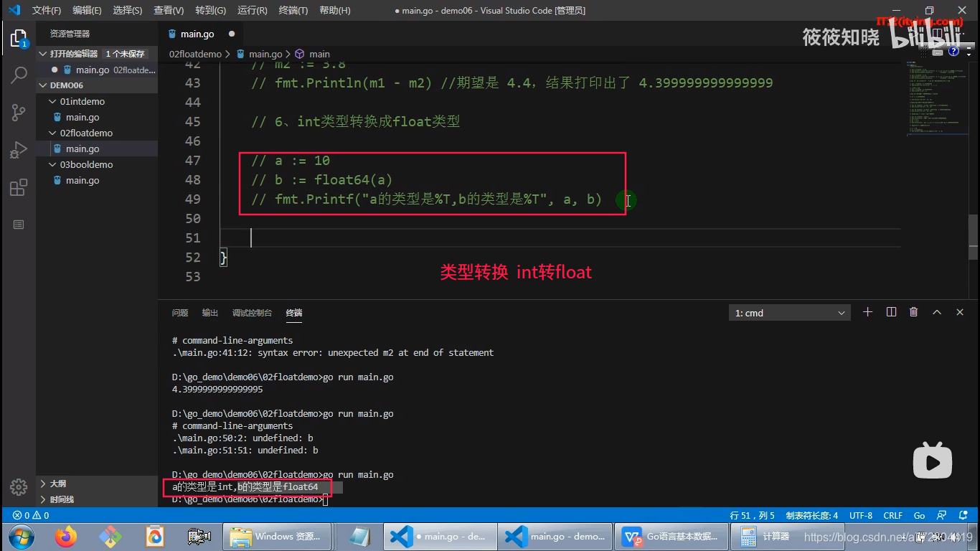
Task: Open the 选择(S) menu
Action: pyautogui.click(x=128, y=10)
